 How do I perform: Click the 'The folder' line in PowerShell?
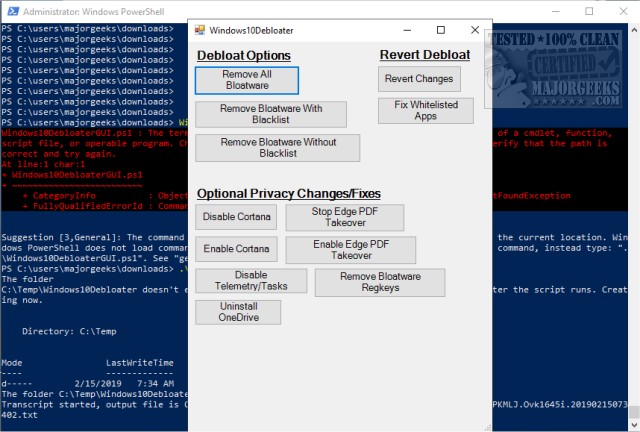[x=27, y=279]
